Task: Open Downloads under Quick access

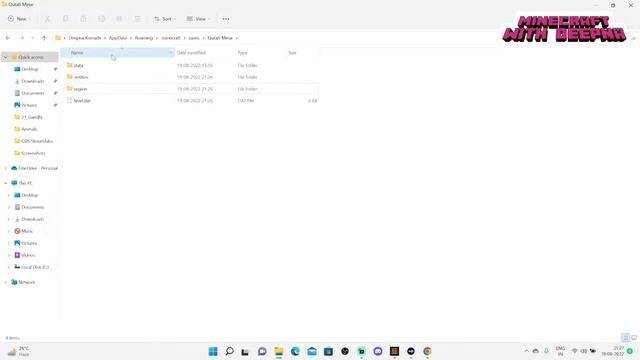Action: [32, 81]
